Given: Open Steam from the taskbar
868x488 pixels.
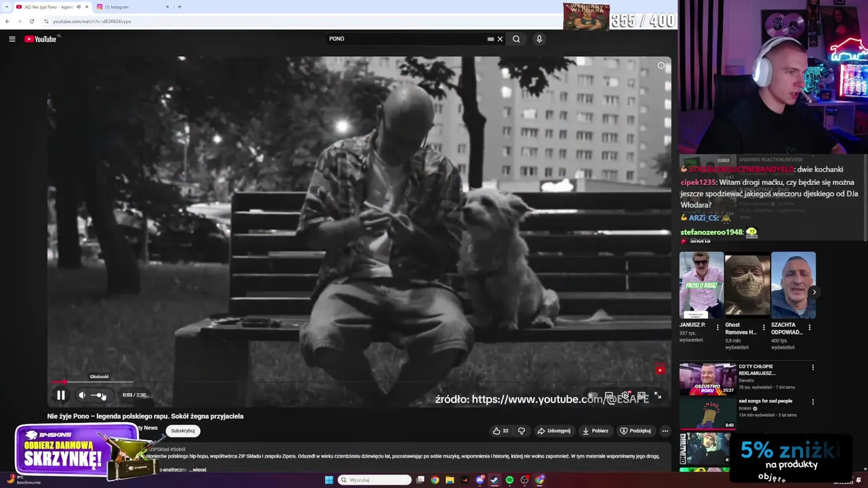Looking at the screenshot, I should coord(494,480).
